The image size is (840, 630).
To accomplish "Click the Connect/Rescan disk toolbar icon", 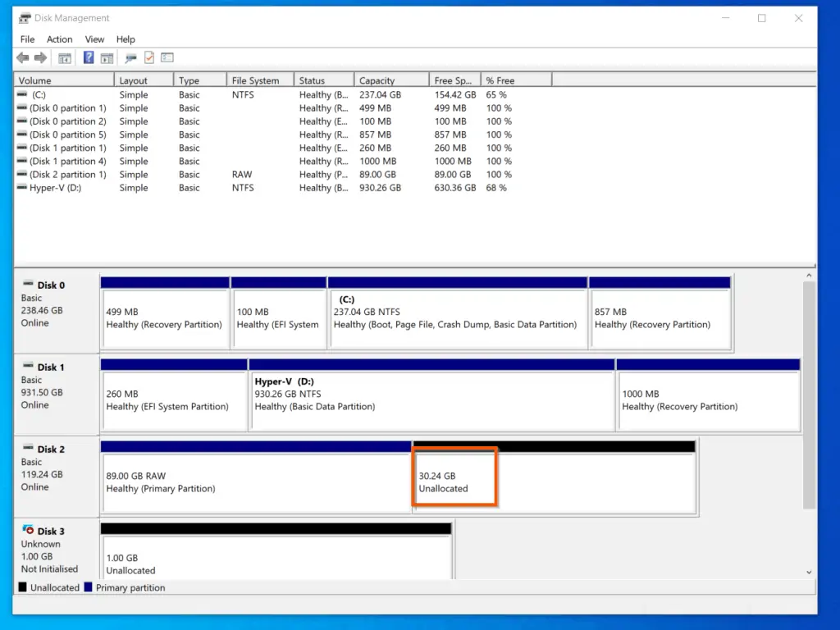I will pyautogui.click(x=130, y=58).
